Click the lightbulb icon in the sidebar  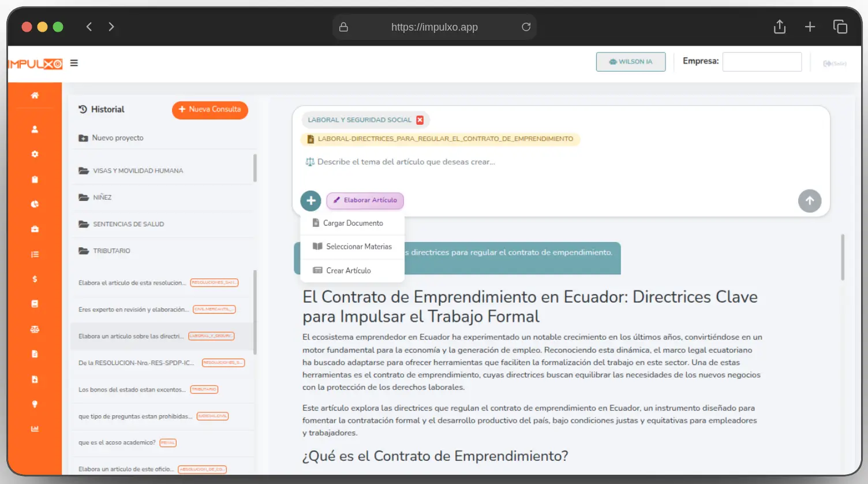pos(35,404)
